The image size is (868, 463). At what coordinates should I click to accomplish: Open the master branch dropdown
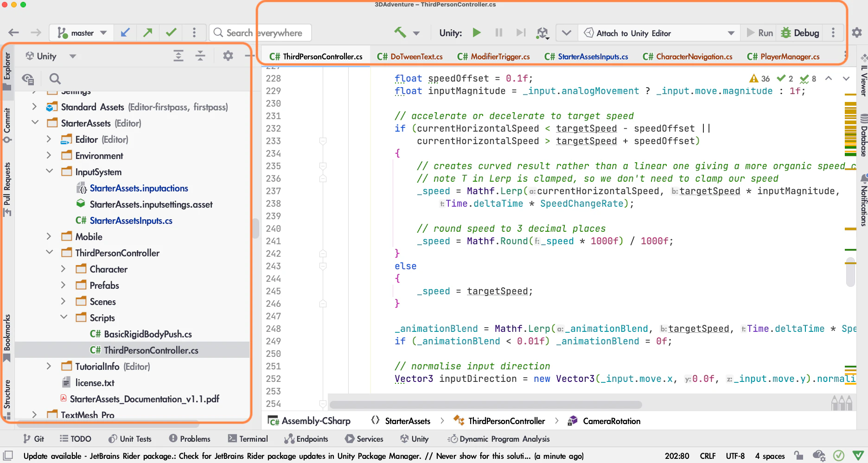click(x=82, y=33)
